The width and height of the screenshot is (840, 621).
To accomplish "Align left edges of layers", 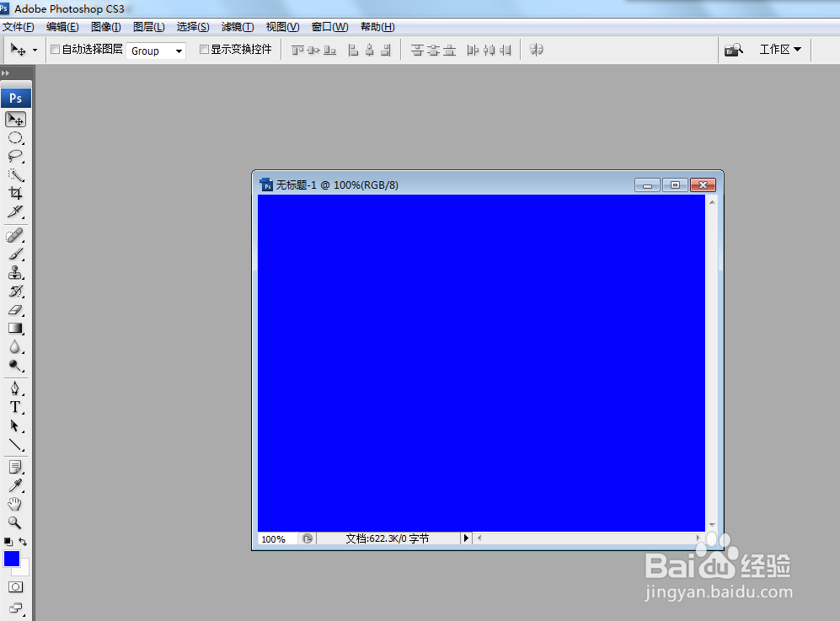I will click(x=353, y=50).
